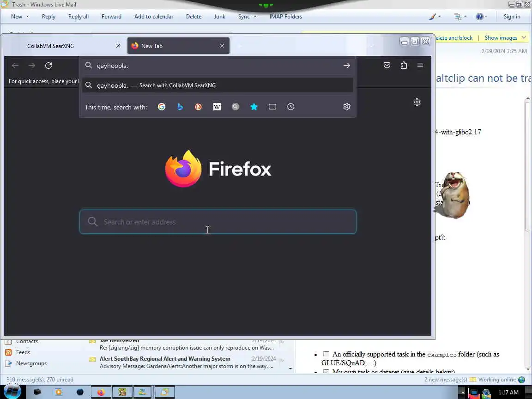Click the reading pane scrollbar thumb

[x=527, y=166]
